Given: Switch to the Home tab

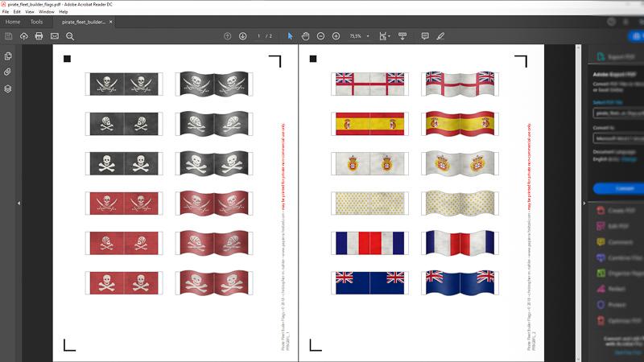Looking at the screenshot, I should click(13, 22).
